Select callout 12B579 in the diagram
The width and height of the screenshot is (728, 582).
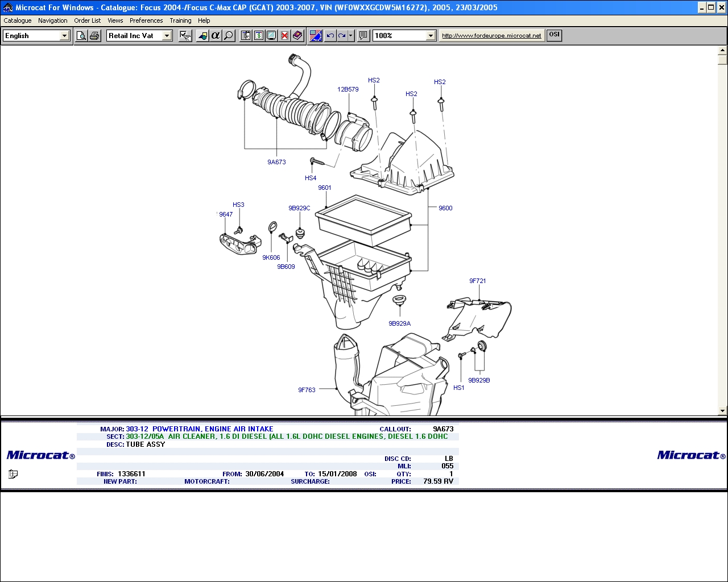(348, 89)
